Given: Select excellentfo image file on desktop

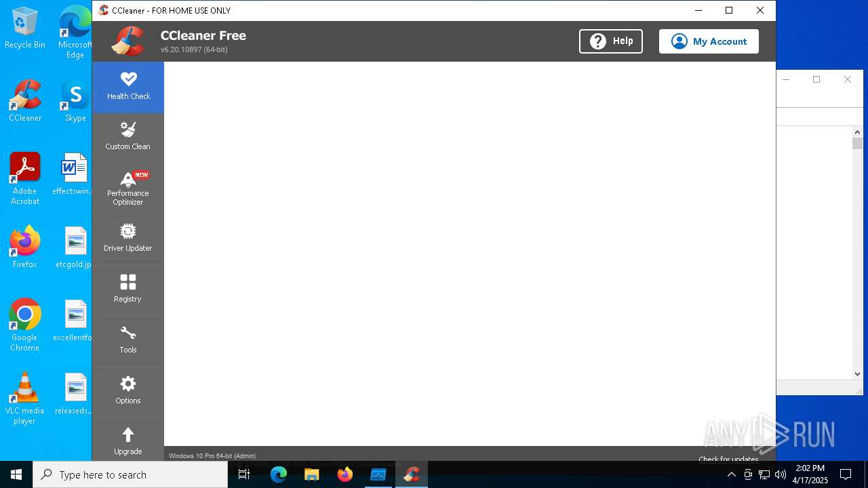Looking at the screenshot, I should pyautogui.click(x=73, y=321).
